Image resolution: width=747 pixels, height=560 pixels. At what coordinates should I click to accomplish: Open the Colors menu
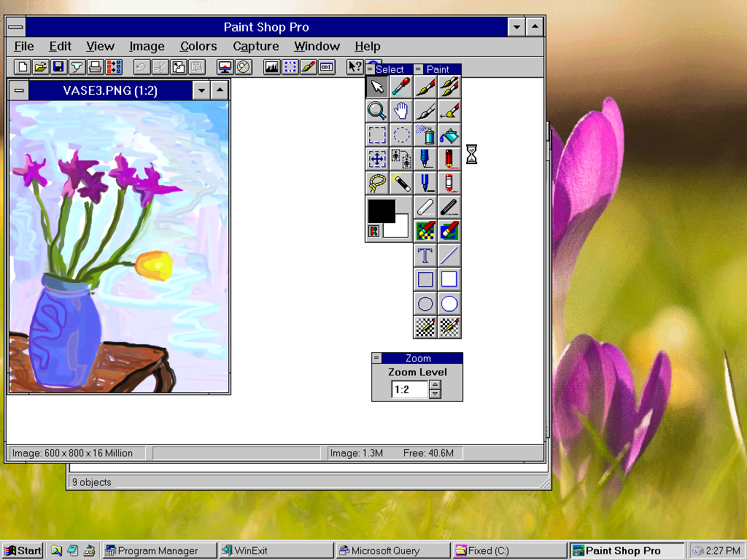(198, 46)
